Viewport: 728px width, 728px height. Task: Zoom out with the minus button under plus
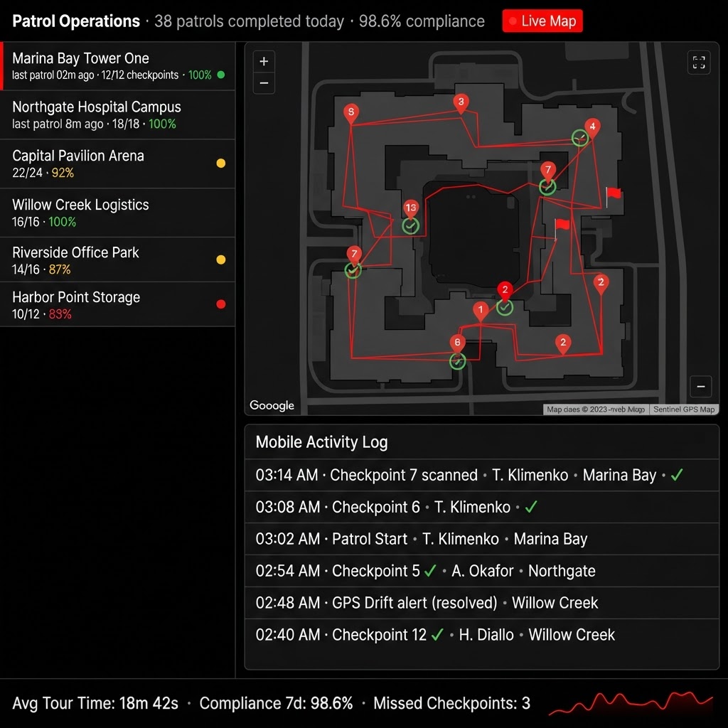[x=264, y=83]
